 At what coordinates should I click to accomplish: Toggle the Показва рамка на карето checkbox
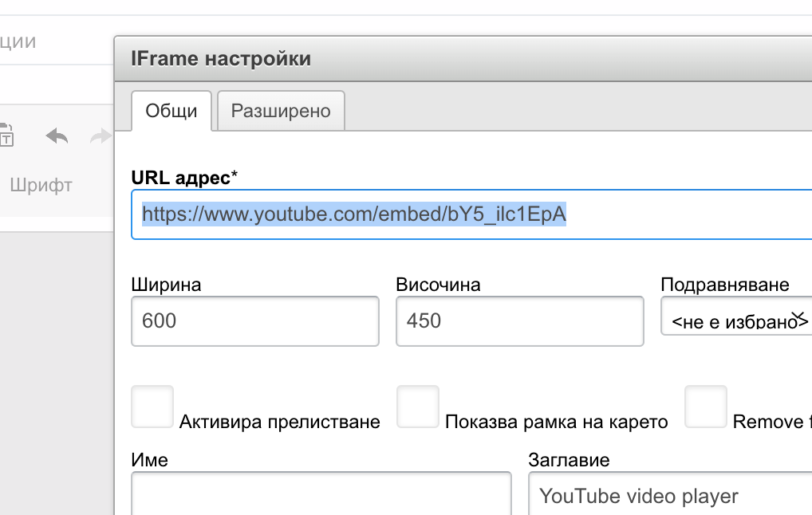418,407
